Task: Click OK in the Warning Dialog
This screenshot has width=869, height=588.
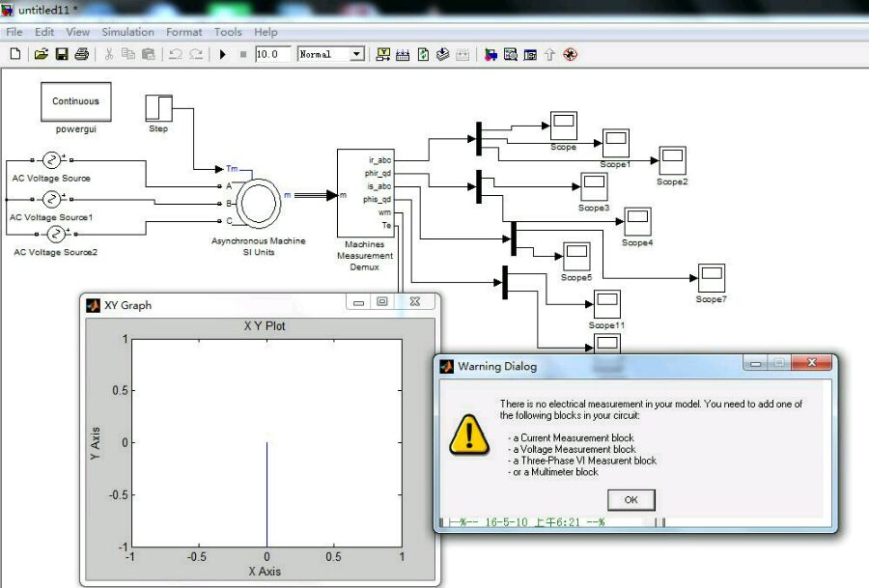Action: [x=631, y=500]
